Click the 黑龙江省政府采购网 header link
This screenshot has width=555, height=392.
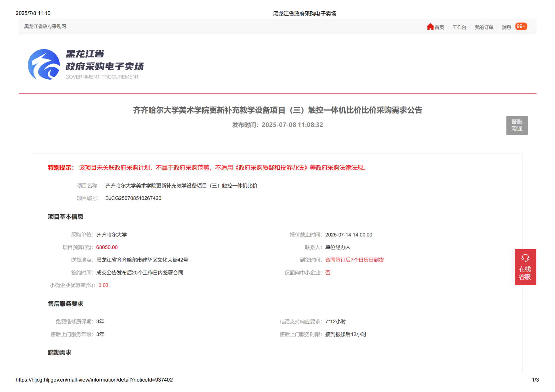[45, 27]
